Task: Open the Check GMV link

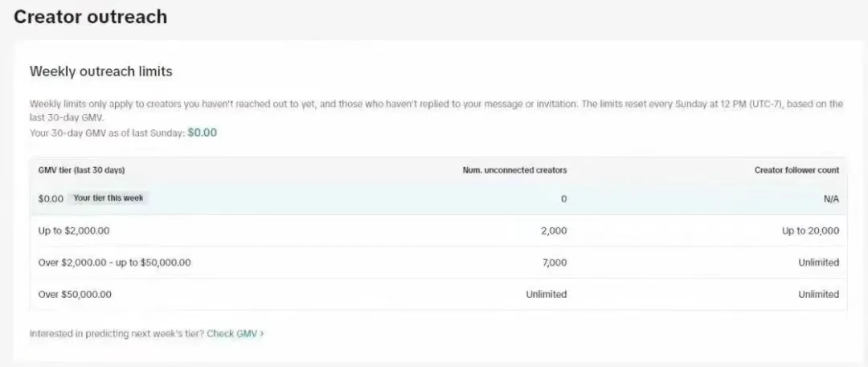Action: coord(231,333)
